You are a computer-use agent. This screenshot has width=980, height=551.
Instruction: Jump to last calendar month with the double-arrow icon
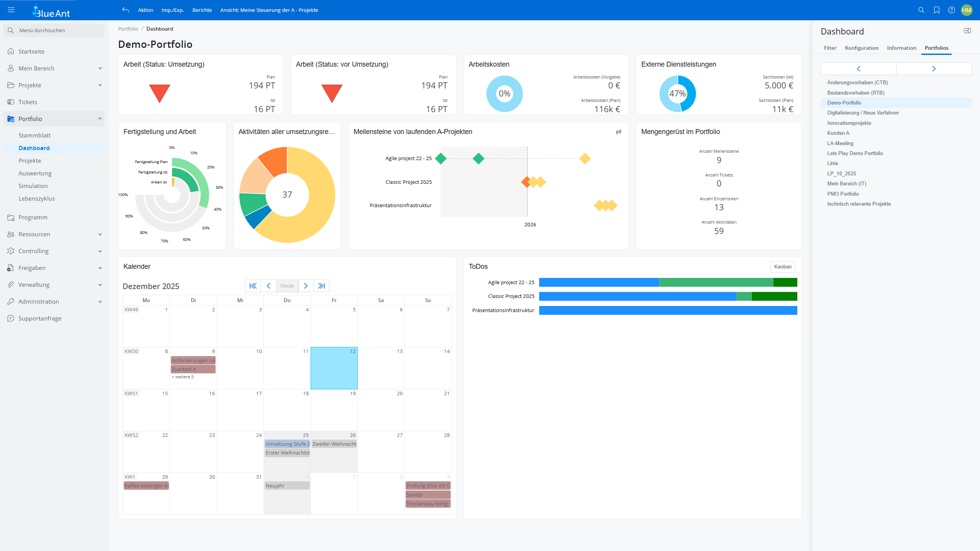pos(321,286)
